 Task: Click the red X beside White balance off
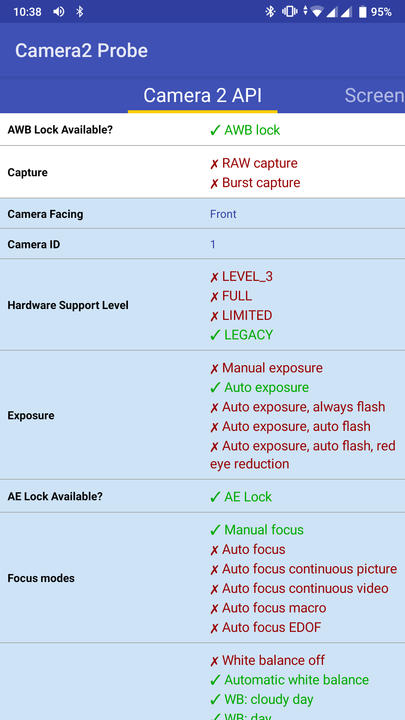coord(214,661)
